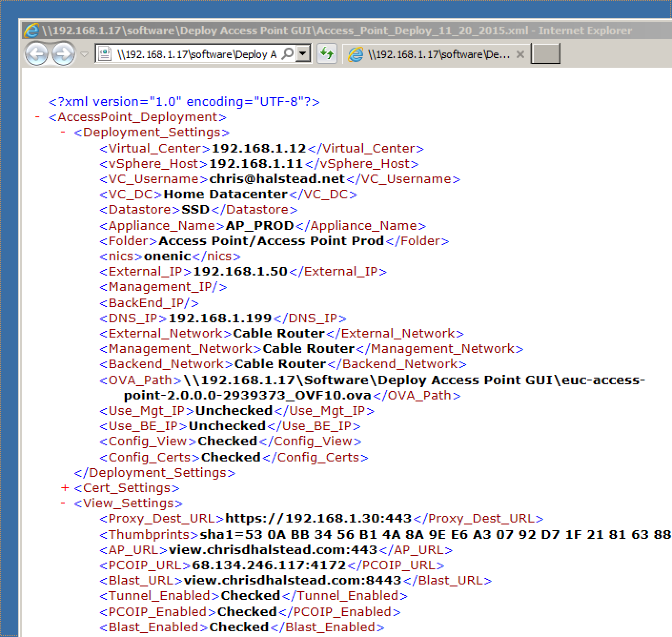This screenshot has width=672, height=637.
Task: Click the browser Forward arrow button
Action: (63, 54)
